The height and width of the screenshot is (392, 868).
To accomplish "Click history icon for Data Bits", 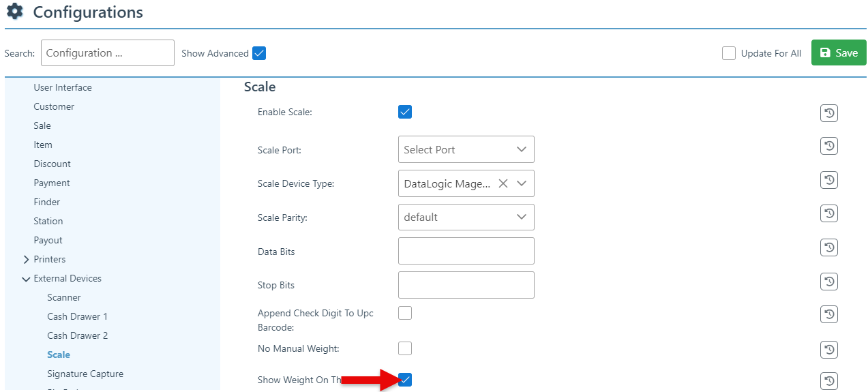I will click(828, 248).
